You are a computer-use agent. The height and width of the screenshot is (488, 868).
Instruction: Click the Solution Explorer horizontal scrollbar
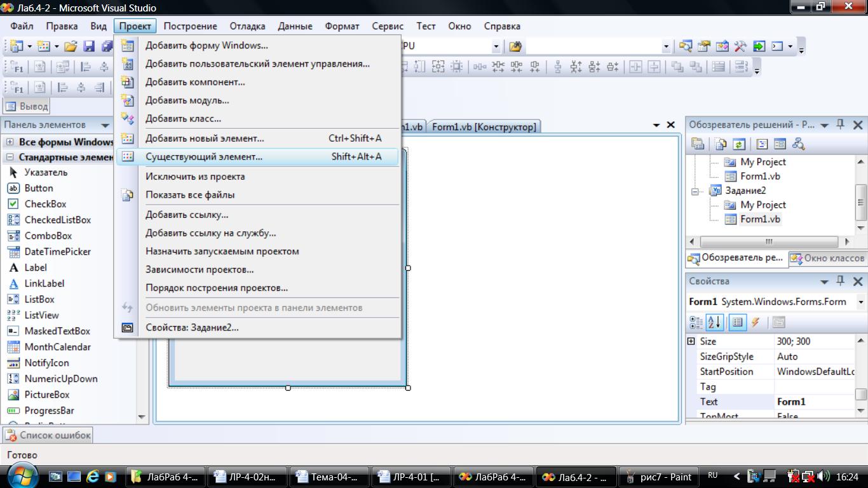point(770,242)
